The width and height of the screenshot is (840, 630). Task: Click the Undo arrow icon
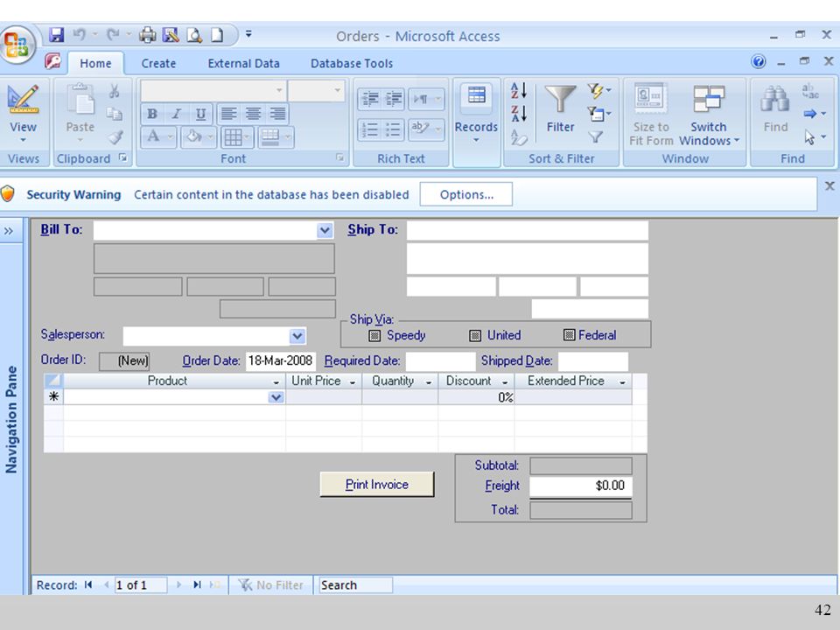tap(80, 35)
